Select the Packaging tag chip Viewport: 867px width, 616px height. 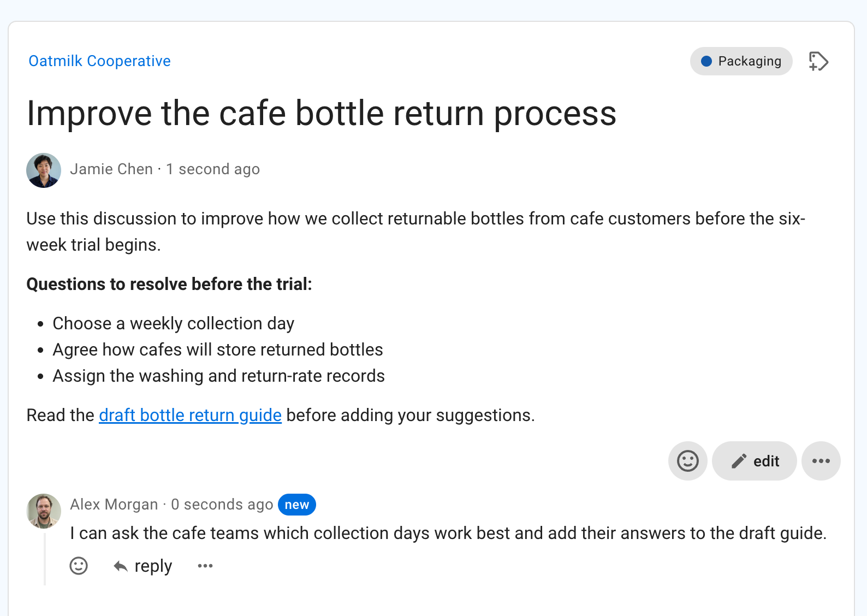[x=741, y=61]
